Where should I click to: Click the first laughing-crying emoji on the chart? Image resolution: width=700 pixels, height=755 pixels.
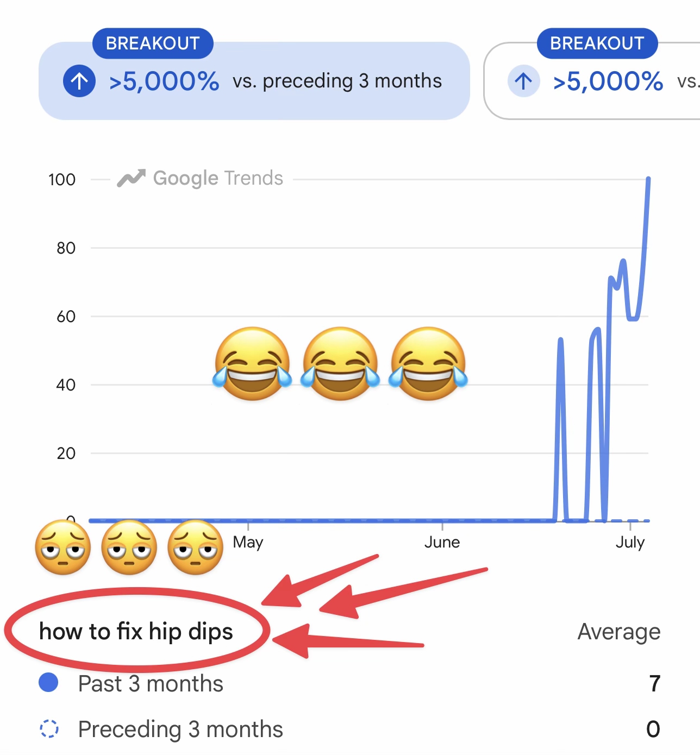[252, 363]
